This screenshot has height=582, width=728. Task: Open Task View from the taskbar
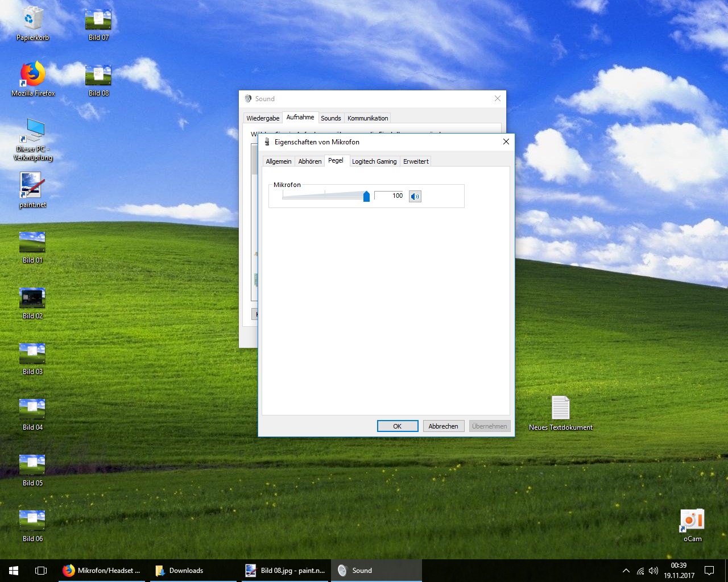click(41, 571)
